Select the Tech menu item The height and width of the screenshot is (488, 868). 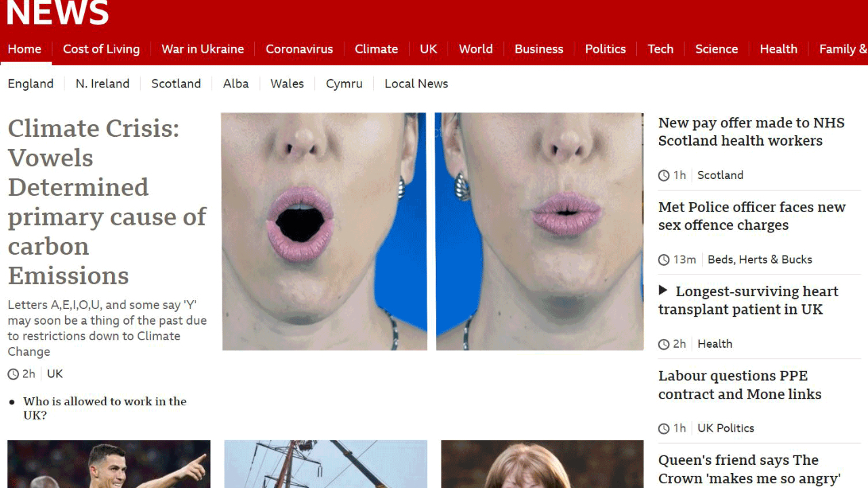[x=660, y=49]
